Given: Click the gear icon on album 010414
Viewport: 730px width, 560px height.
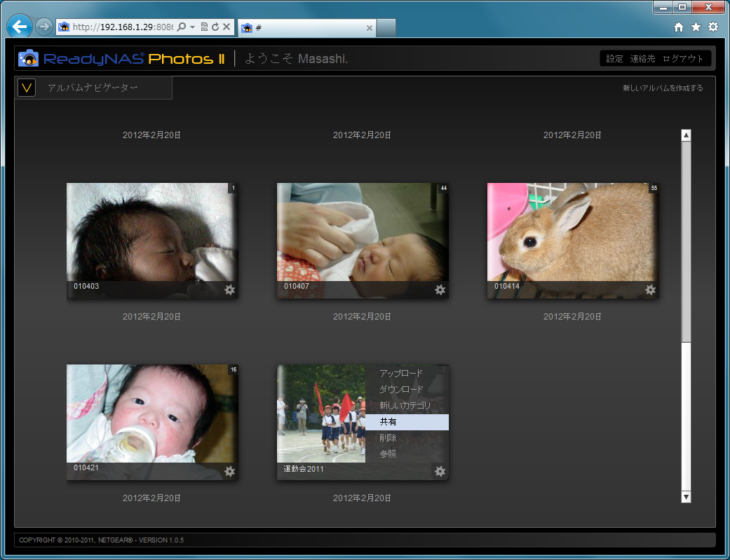Looking at the screenshot, I should coord(650,290).
